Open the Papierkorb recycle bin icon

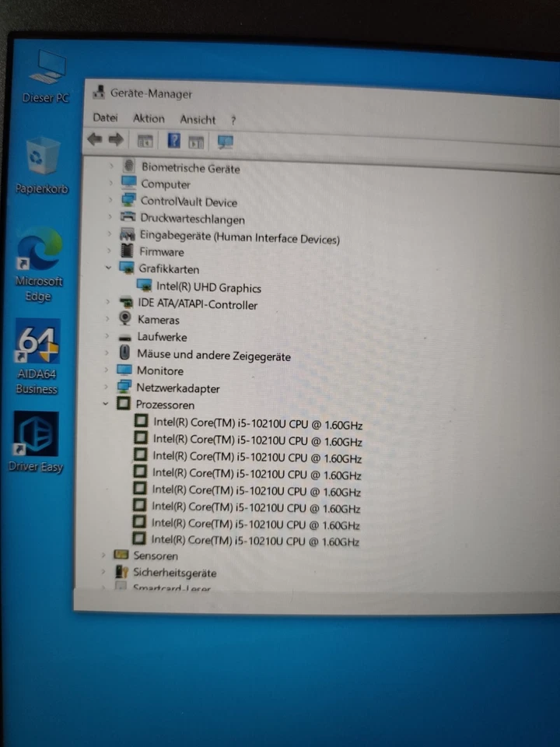(42, 166)
